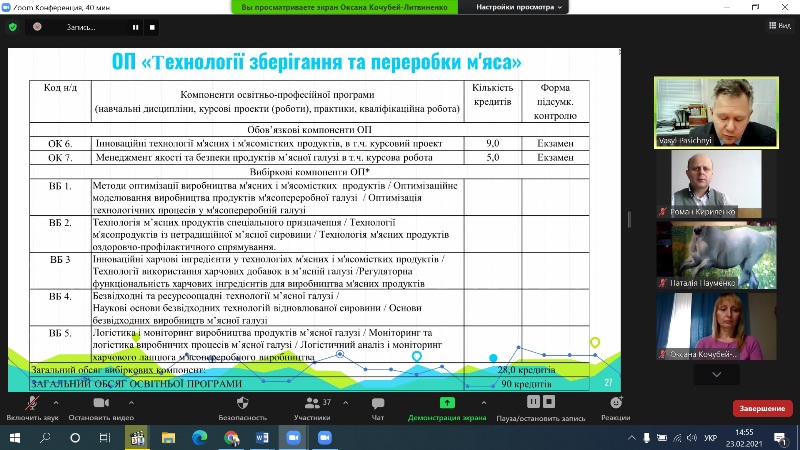
Task: Open Google Chrome from taskbar
Action: pos(231,438)
